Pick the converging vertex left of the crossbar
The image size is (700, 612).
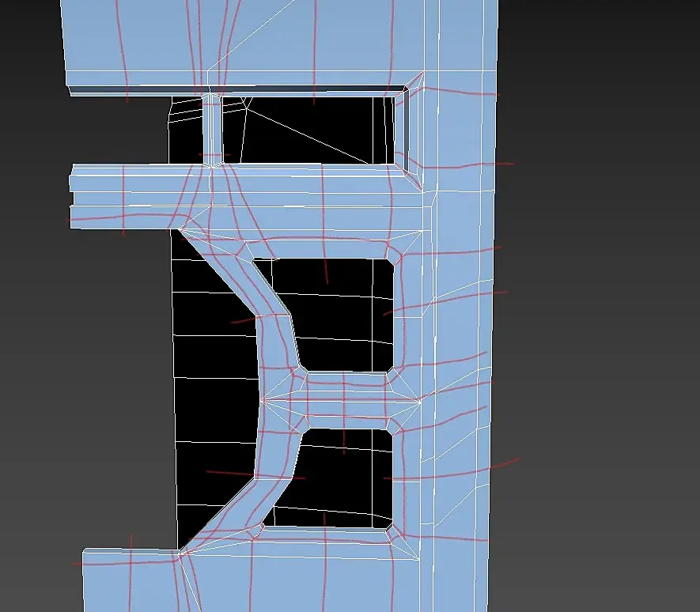(262, 401)
